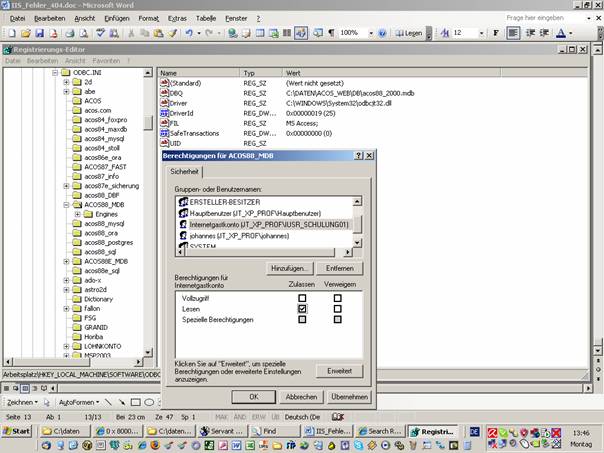
Task: Click the Word Help question mark icon
Action: 382,33
